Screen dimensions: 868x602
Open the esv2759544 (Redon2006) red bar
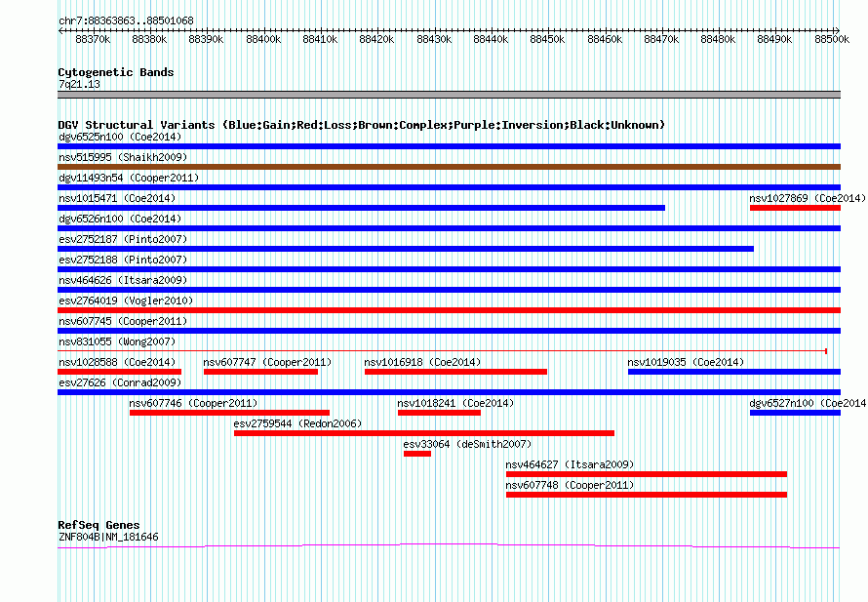[x=424, y=433]
